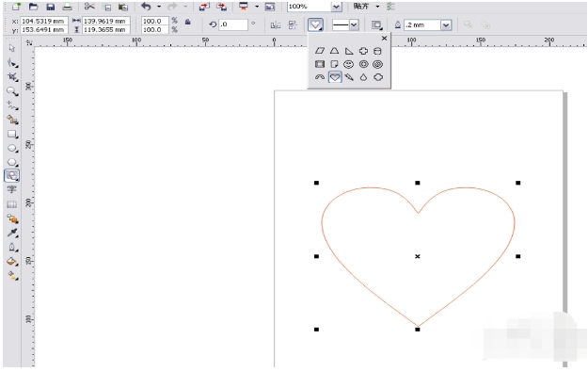The image size is (588, 388).
Task: Select the Smart fill tool
Action: point(12,120)
